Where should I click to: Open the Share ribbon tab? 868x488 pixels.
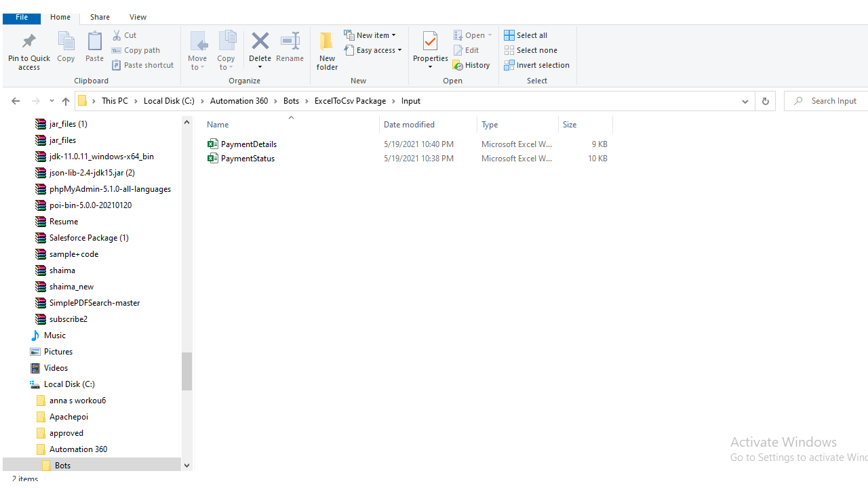click(100, 17)
